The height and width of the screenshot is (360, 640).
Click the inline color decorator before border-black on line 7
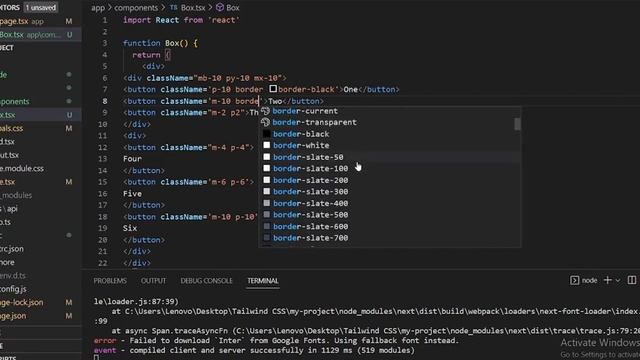coord(273,89)
